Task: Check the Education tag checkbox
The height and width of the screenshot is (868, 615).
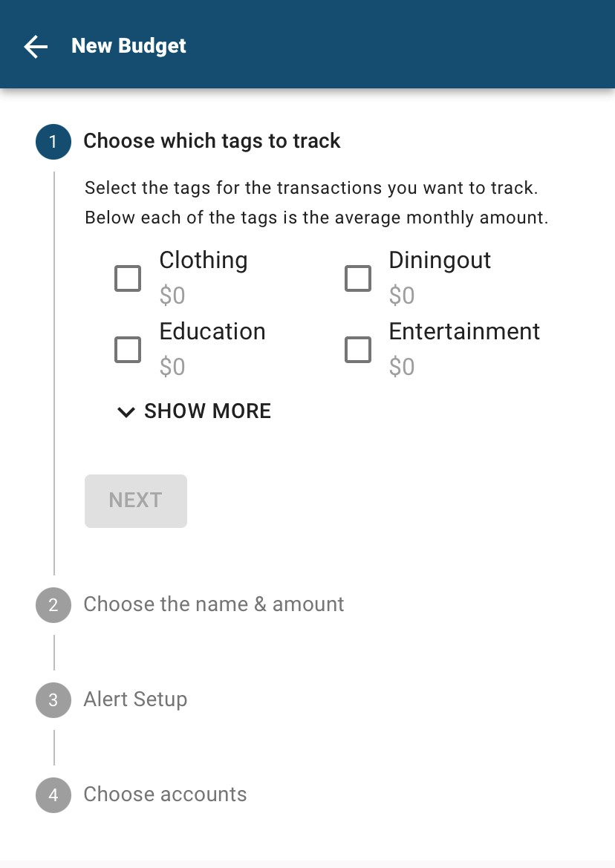Action: pyautogui.click(x=128, y=349)
